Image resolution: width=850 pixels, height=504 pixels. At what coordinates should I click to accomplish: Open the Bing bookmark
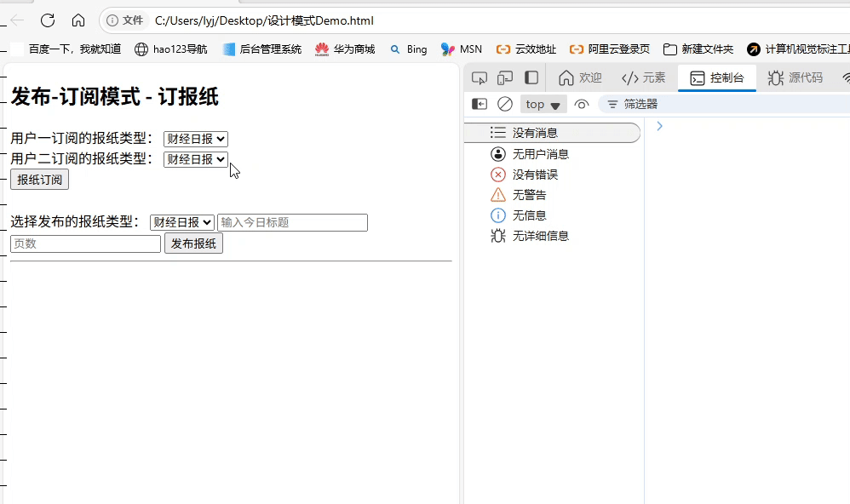pyautogui.click(x=409, y=49)
